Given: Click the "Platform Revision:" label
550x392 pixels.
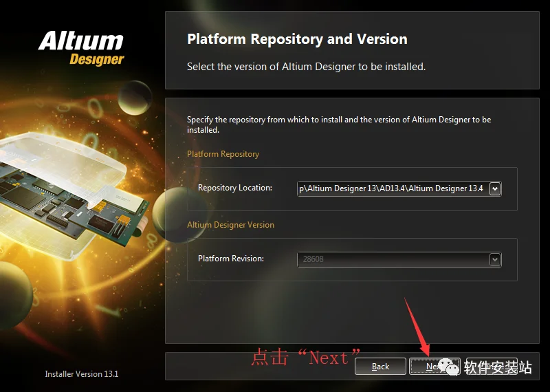Looking at the screenshot, I should [x=231, y=259].
